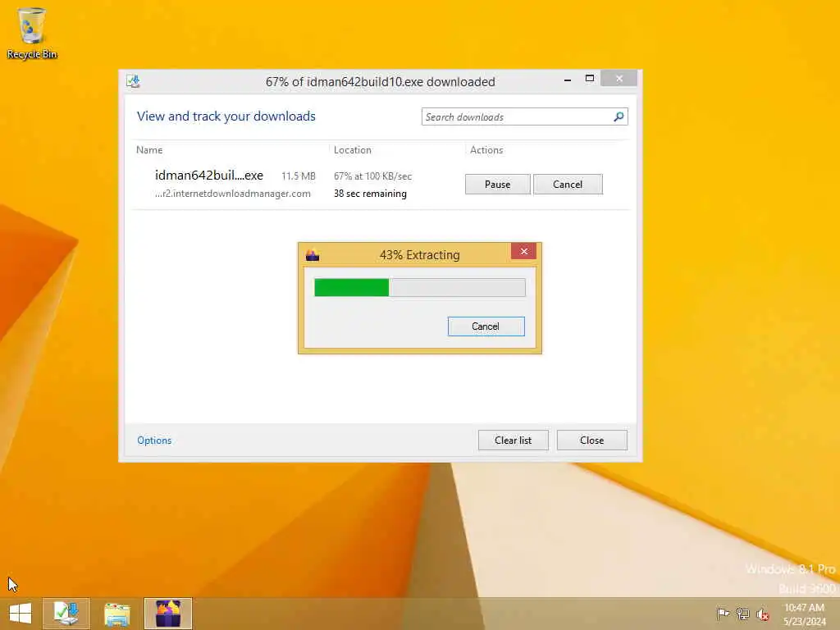
Task: Click the Clear list button
Action: click(514, 441)
